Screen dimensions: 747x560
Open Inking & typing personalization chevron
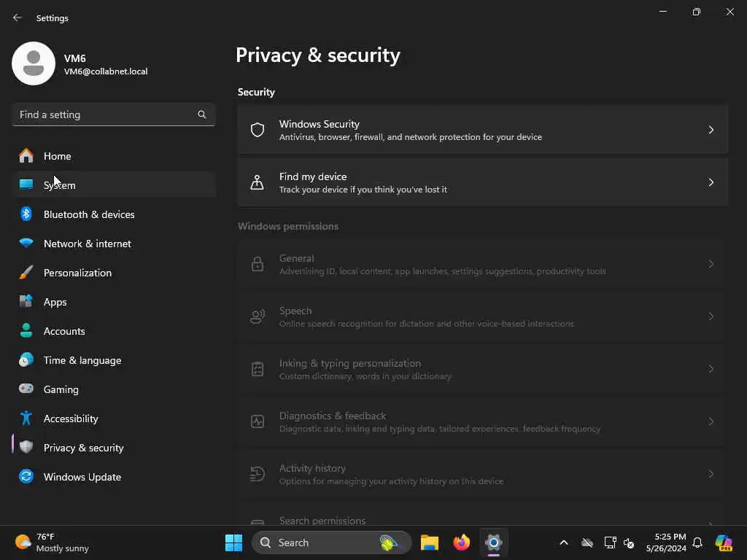tap(711, 369)
